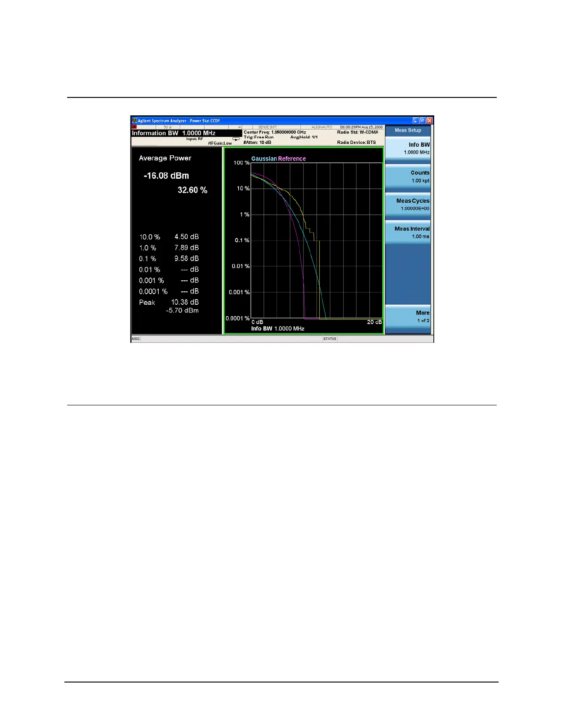Click the 100 % y-axis label
Screen dimensions: 563x728
click(x=241, y=163)
